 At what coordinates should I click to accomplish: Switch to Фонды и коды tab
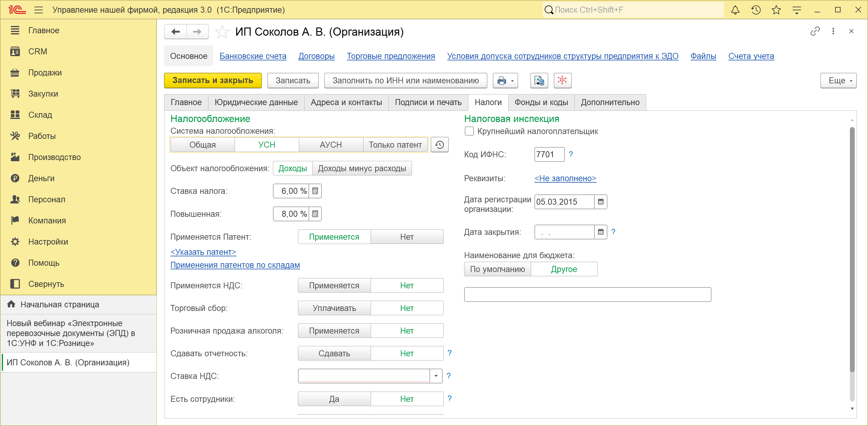[x=541, y=102]
